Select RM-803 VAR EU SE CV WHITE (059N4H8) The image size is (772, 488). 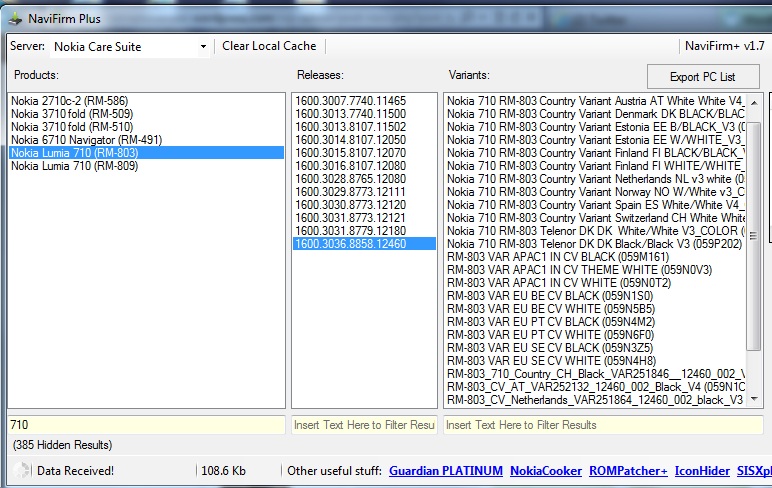(x=596, y=361)
